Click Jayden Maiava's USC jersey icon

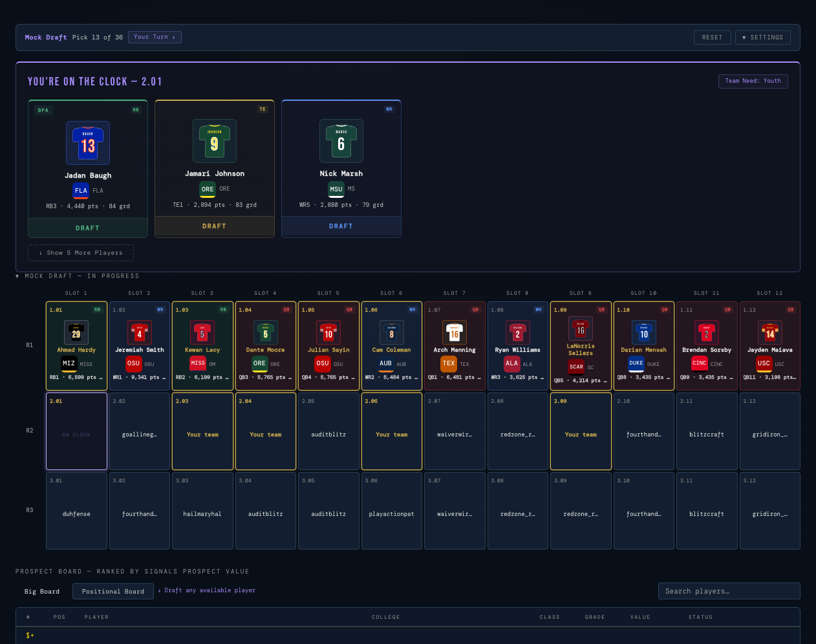pyautogui.click(x=769, y=332)
